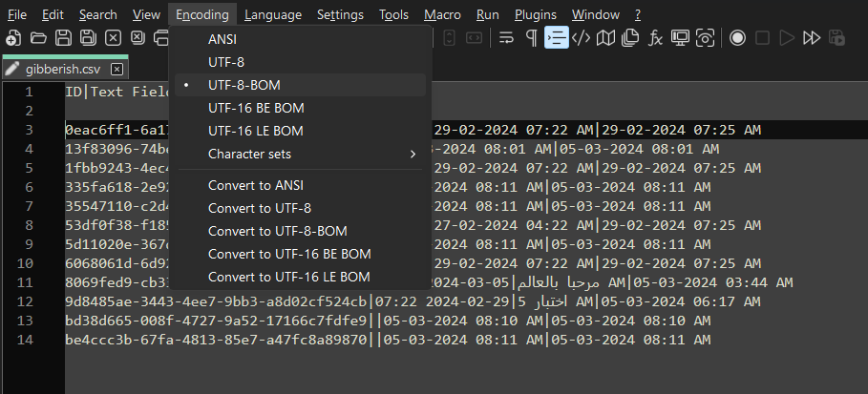This screenshot has width=868, height=394.
Task: Select ANSI encoding option
Action: pos(222,39)
